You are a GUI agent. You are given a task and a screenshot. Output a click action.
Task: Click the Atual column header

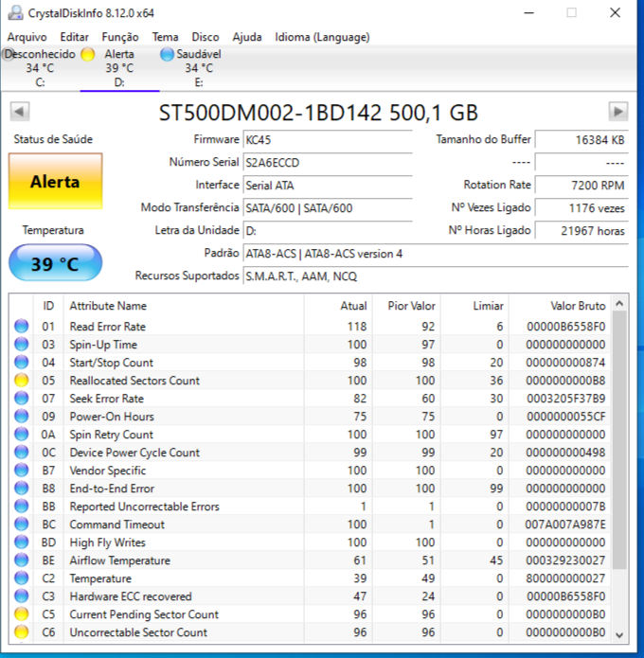coord(338,306)
